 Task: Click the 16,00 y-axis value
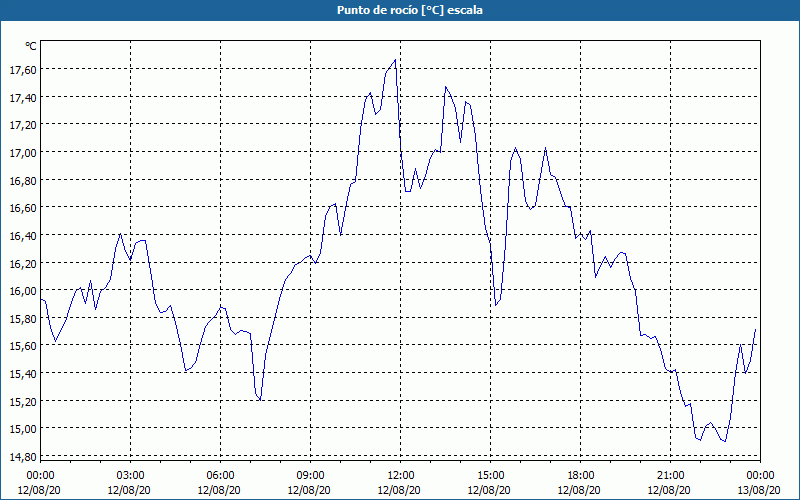point(23,291)
